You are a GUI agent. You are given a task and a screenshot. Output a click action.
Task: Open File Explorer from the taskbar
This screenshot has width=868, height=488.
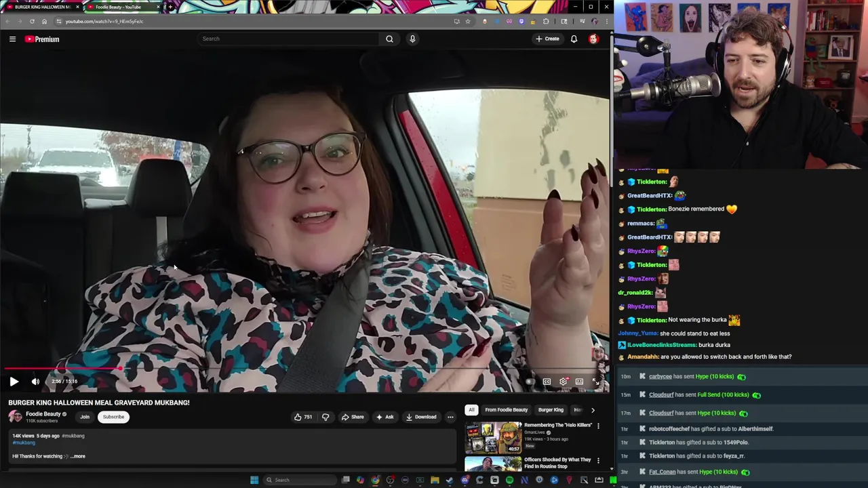pos(435,480)
